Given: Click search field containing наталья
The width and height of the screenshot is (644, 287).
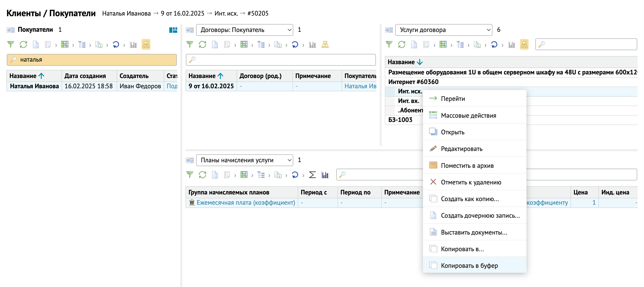Looking at the screenshot, I should tap(92, 60).
